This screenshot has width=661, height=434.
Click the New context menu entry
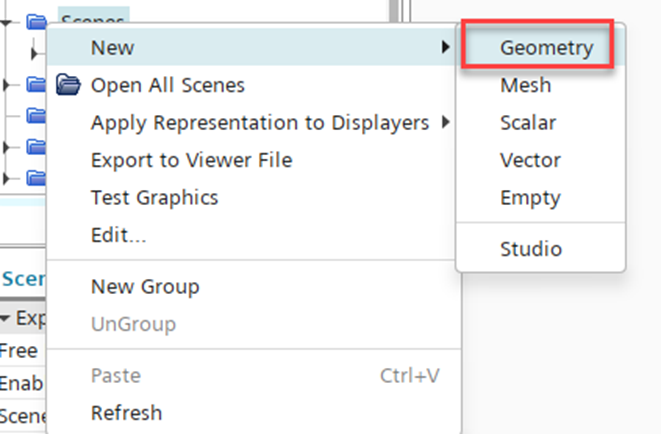click(x=112, y=47)
